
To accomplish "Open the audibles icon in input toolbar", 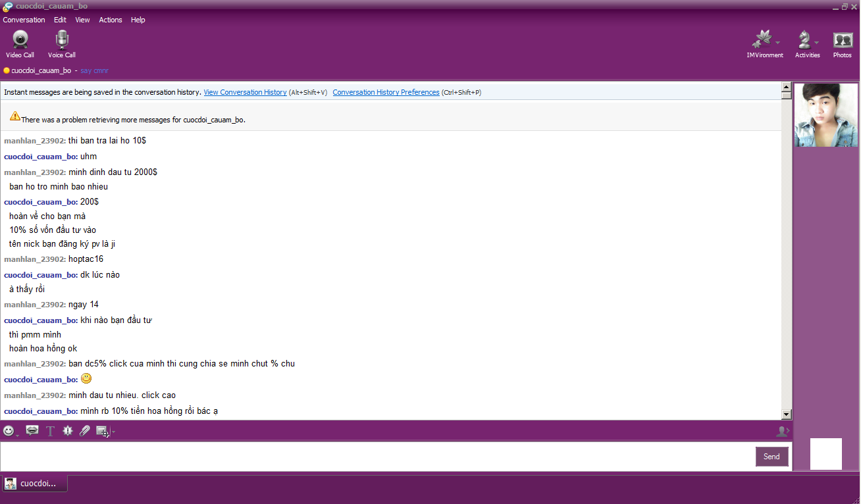I will pos(32,430).
